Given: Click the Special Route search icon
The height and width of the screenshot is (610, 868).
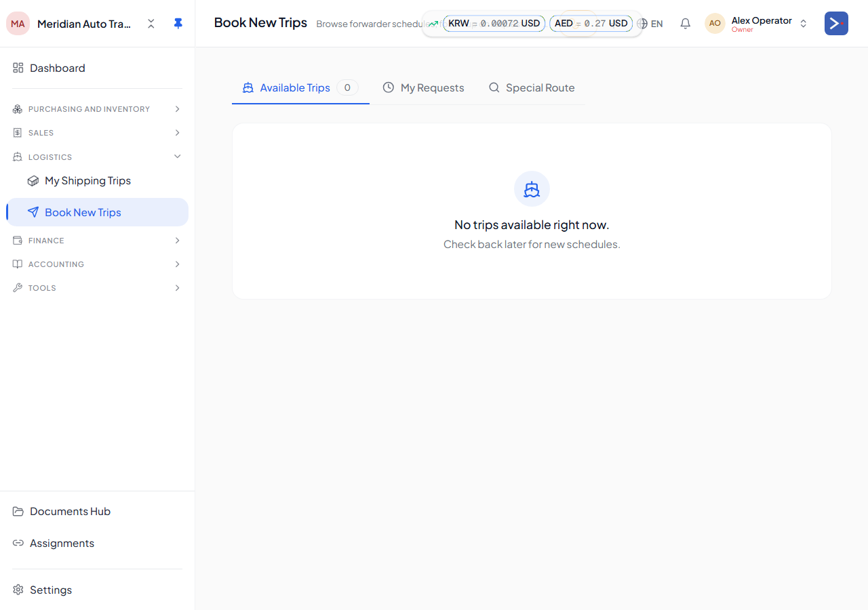Looking at the screenshot, I should pyautogui.click(x=494, y=87).
